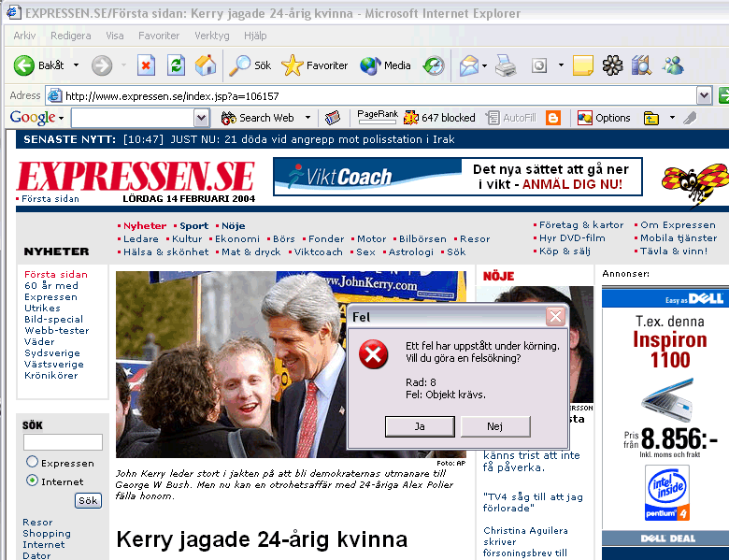This screenshot has height=560, width=729.
Task: Open the Google search box dropdown
Action: tap(201, 118)
